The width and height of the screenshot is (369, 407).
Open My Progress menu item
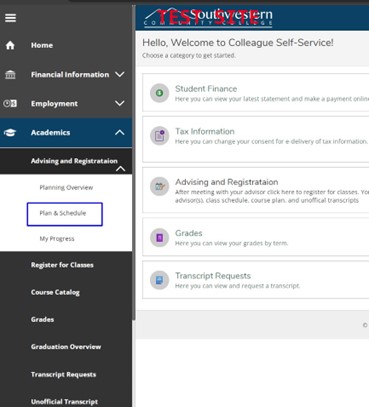click(57, 239)
